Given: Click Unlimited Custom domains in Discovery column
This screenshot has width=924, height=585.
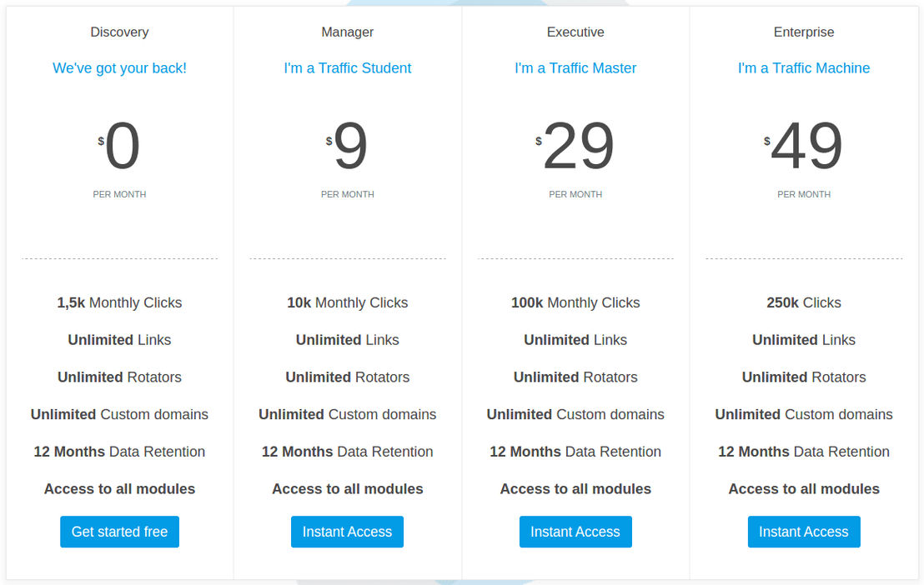Looking at the screenshot, I should click(119, 414).
